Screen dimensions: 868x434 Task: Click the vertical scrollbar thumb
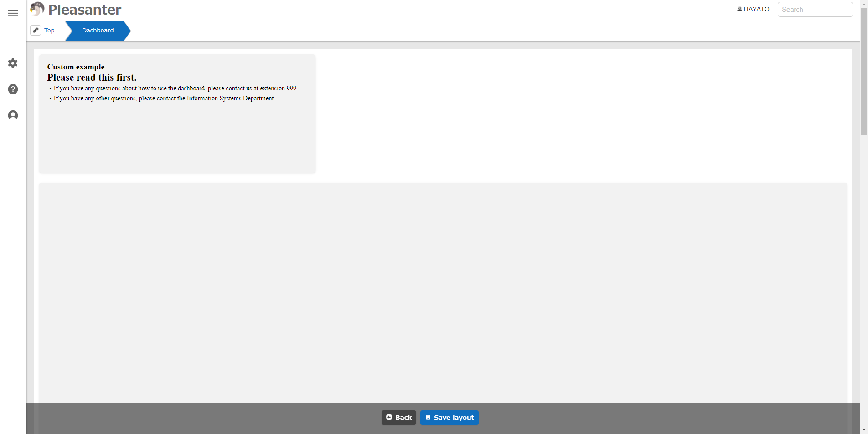coord(864,71)
